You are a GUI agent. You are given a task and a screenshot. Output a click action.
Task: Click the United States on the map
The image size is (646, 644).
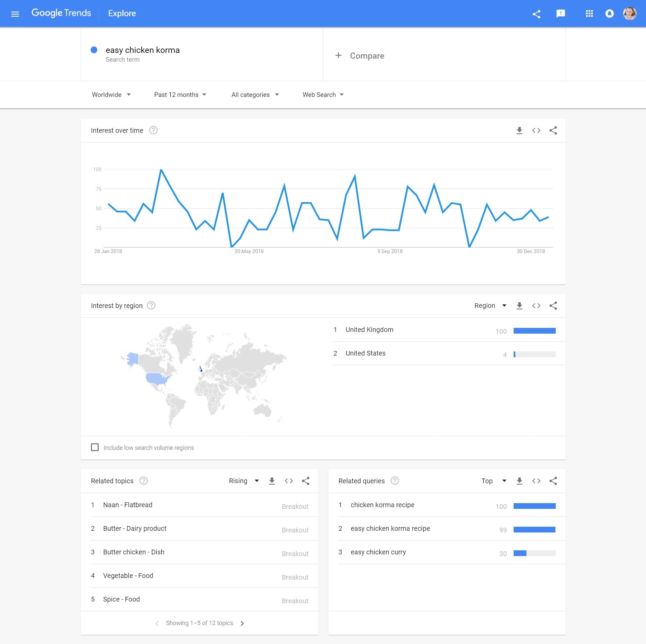(157, 378)
